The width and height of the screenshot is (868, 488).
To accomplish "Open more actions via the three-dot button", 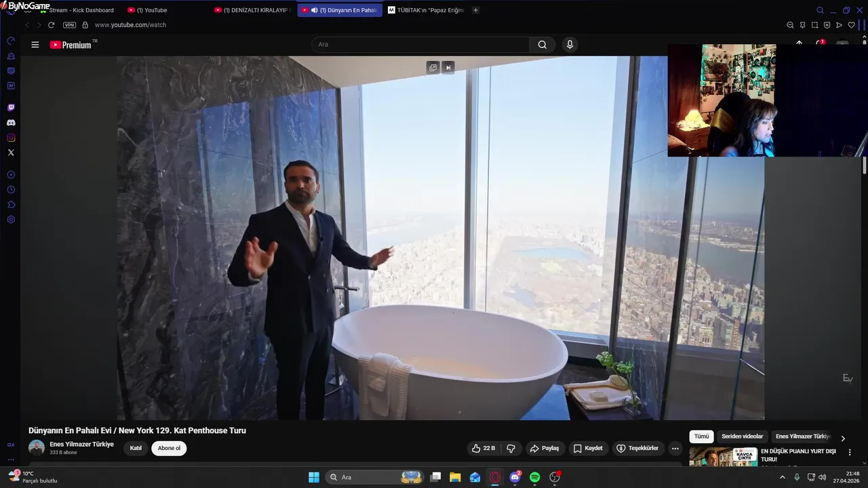I will click(x=675, y=448).
